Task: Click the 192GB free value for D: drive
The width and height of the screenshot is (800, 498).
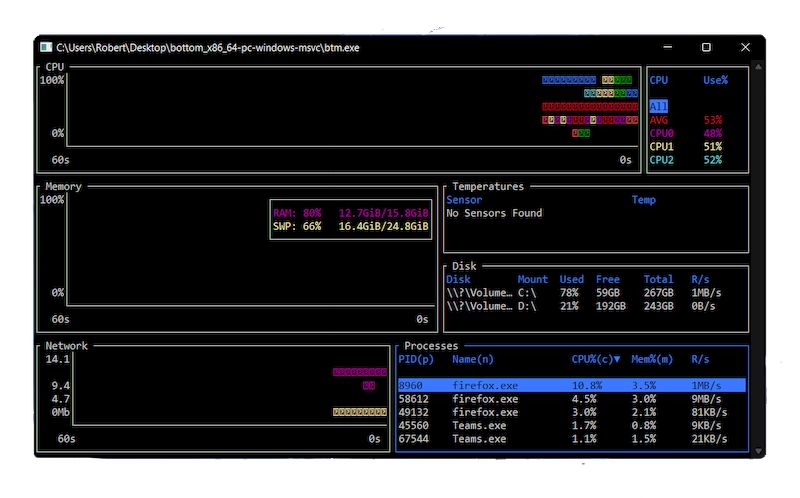Action: 610,306
